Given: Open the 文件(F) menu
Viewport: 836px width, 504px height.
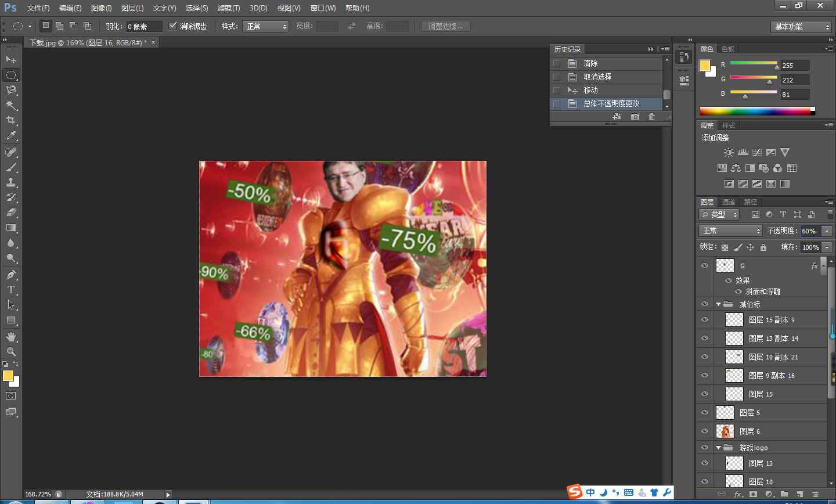Looking at the screenshot, I should (38, 8).
